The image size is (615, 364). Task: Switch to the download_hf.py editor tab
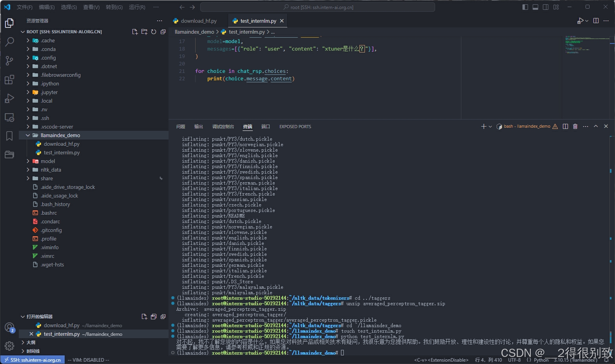pyautogui.click(x=199, y=21)
